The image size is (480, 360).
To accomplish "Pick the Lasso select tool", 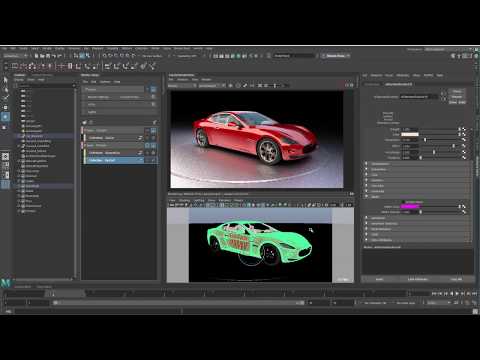I will [x=5, y=89].
